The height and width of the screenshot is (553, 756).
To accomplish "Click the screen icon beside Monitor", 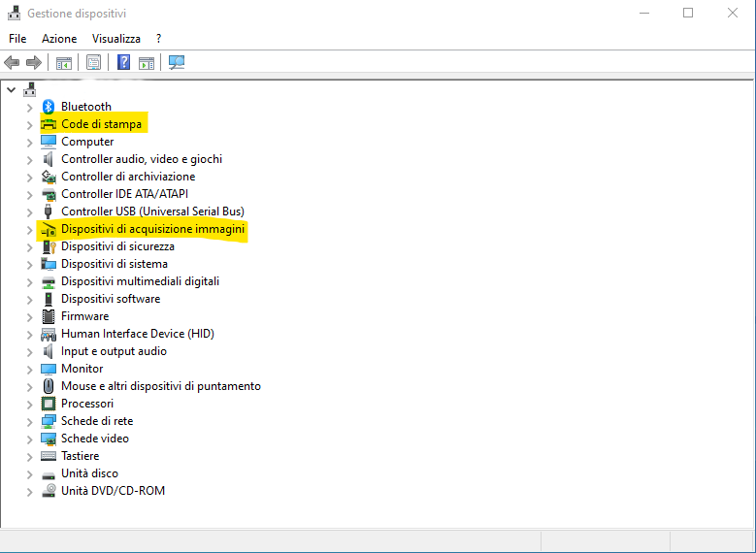I will point(49,369).
